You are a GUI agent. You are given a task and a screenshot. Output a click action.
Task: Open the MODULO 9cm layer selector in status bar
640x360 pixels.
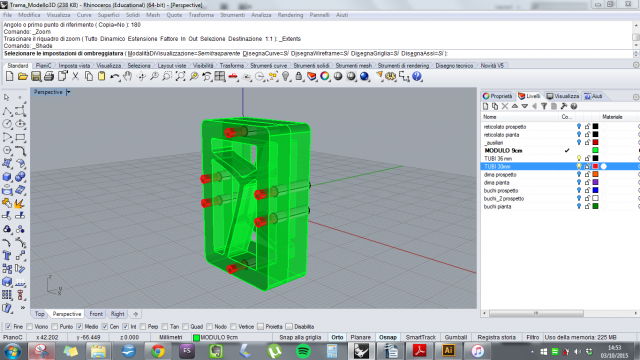216,338
